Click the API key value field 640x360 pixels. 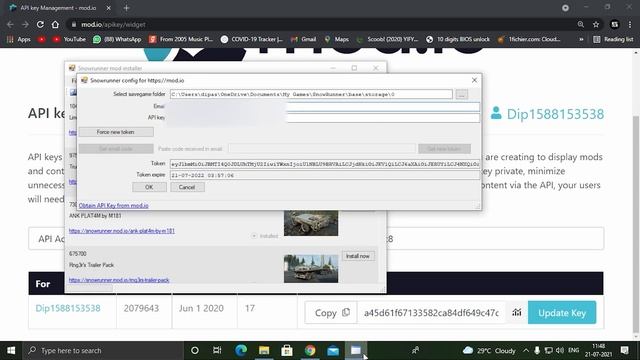[431, 313]
